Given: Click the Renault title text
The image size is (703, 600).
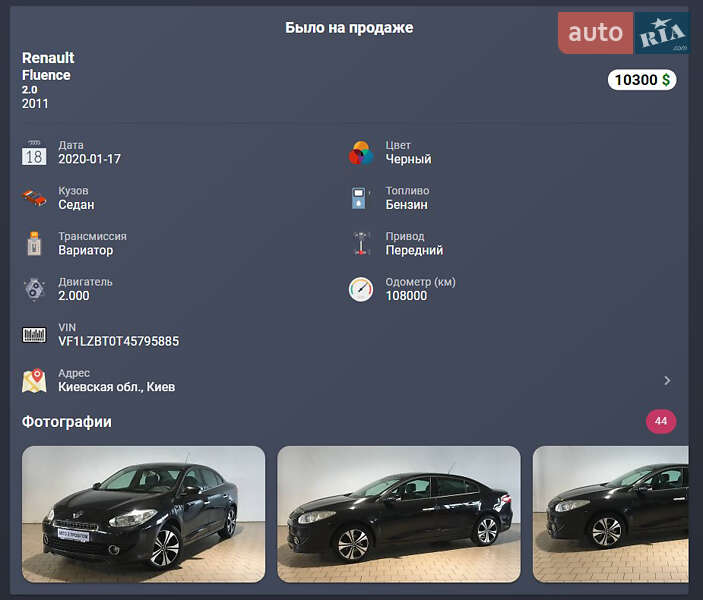Looking at the screenshot, I should tap(48, 57).
